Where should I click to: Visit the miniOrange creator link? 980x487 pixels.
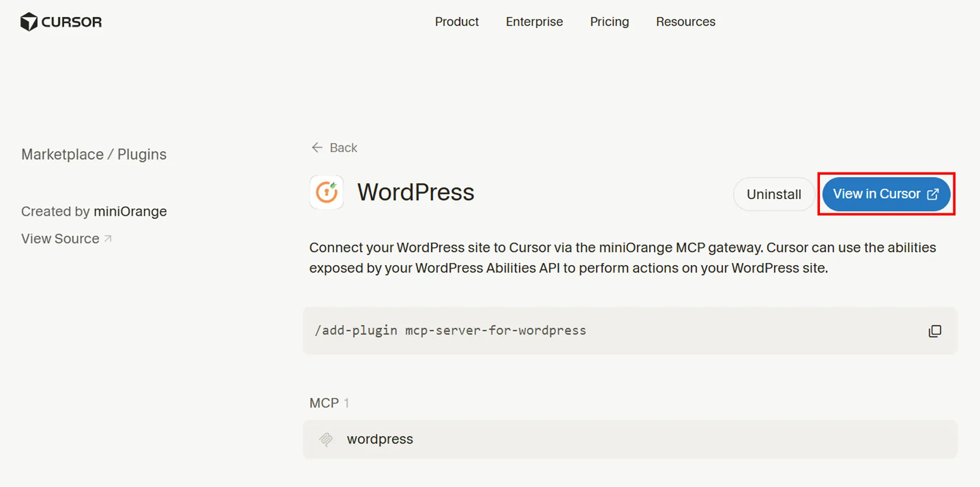pyautogui.click(x=130, y=211)
